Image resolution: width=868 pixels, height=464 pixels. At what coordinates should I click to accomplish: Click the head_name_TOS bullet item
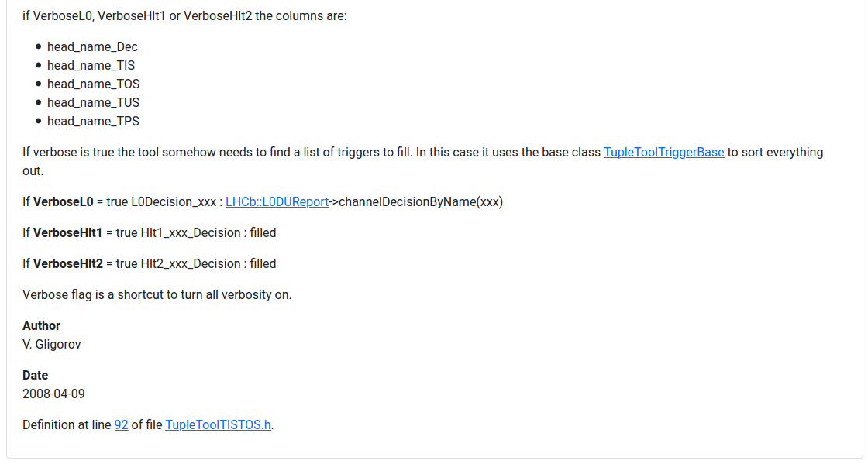[x=94, y=84]
